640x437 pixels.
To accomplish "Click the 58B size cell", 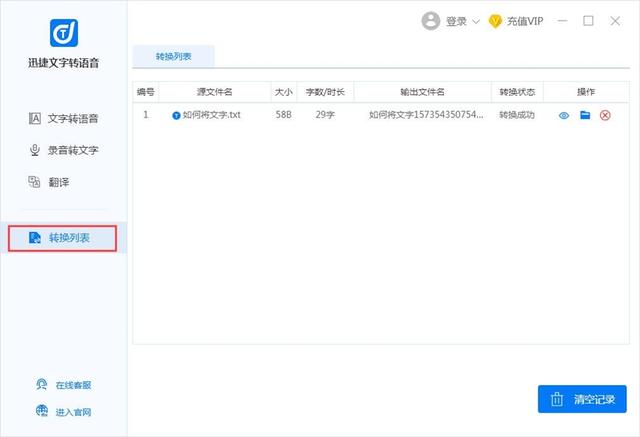I will coord(283,115).
